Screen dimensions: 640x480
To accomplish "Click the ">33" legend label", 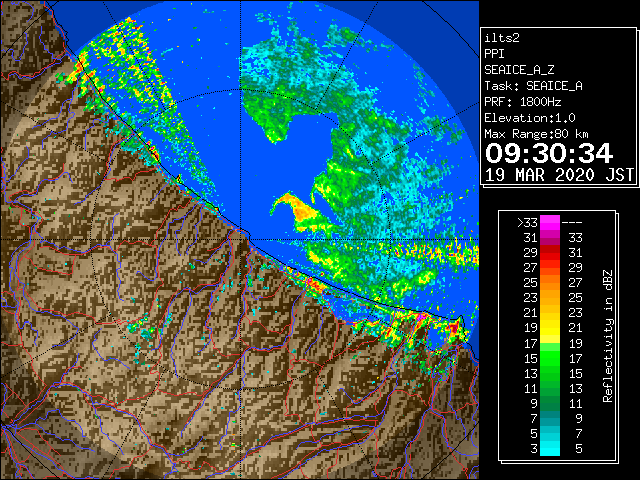I will tap(527, 223).
